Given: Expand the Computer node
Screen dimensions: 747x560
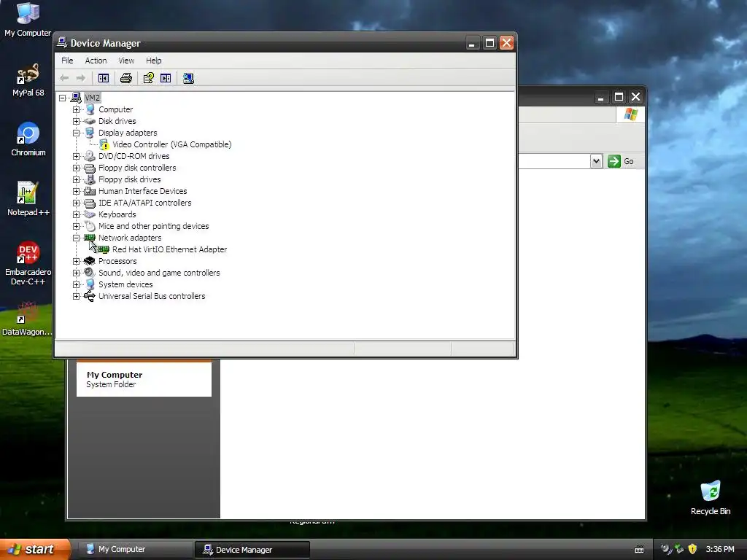Looking at the screenshot, I should pos(76,109).
